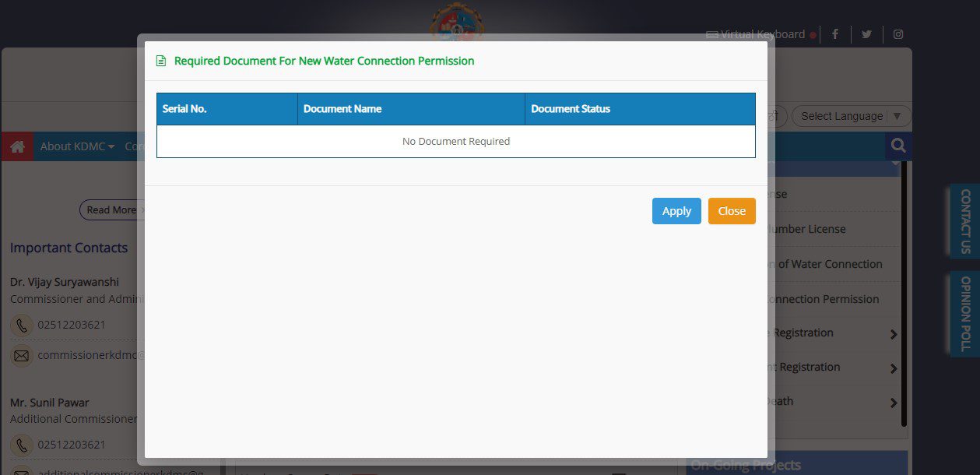Open the Opinion Poll side tab
The image size is (980, 475).
click(965, 313)
